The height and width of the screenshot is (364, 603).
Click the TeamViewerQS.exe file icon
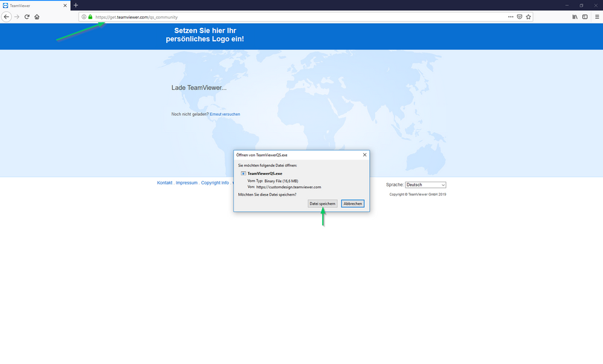pyautogui.click(x=243, y=173)
